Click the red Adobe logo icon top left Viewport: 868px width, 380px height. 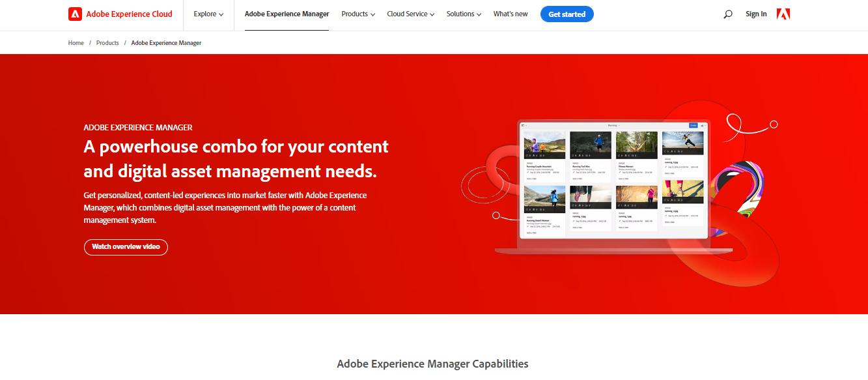74,13
